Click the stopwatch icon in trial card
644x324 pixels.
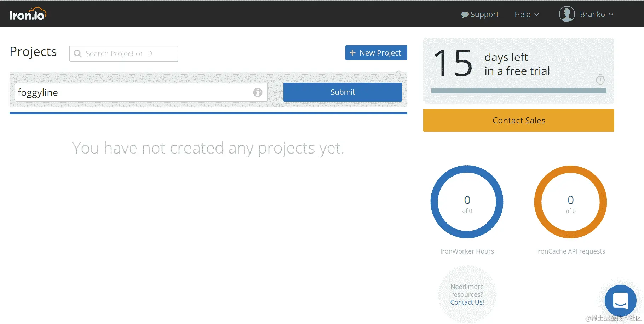point(600,79)
